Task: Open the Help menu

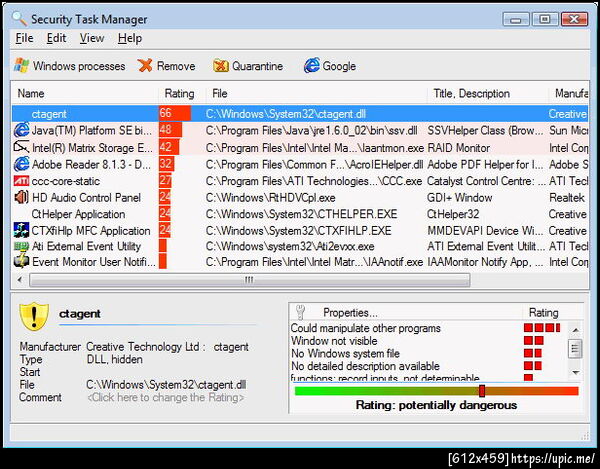Action: tap(130, 38)
